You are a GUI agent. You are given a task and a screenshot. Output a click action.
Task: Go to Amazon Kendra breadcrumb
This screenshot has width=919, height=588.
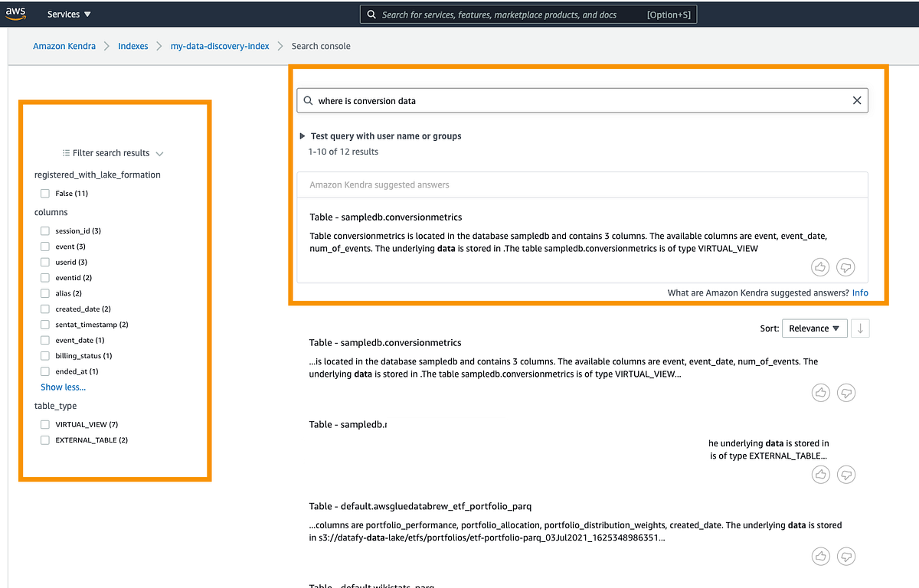(64, 46)
